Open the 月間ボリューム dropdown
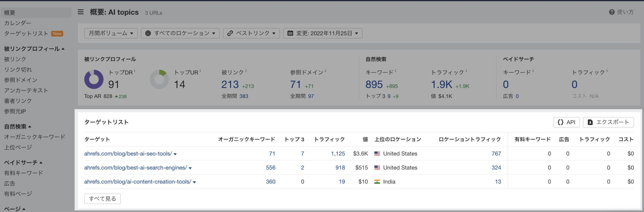 coord(111,33)
